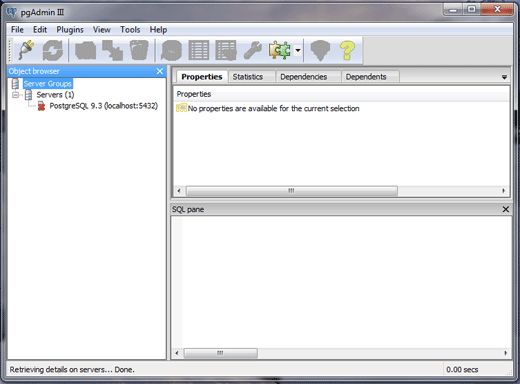Viewport: 520px width, 384px height.
Task: Open the File menu
Action: 17,30
